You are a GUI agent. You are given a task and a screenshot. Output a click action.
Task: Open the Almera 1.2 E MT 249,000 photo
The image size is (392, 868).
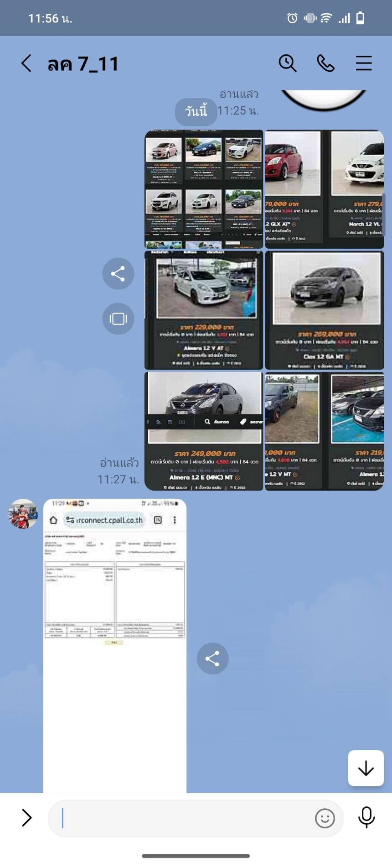pos(204,431)
